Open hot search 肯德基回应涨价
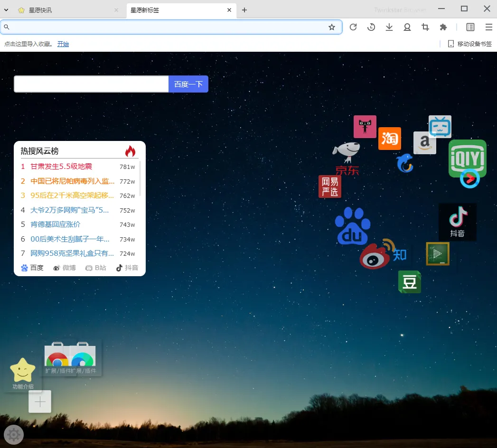 [x=55, y=224]
